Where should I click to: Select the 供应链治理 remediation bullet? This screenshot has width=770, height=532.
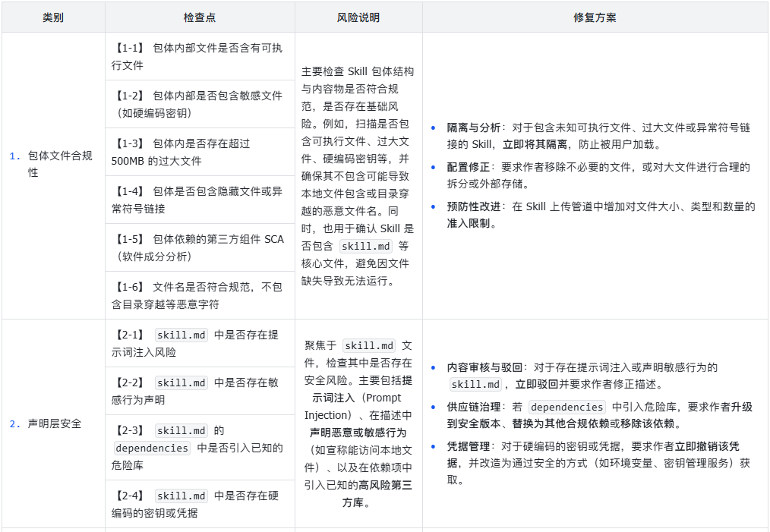pos(598,415)
